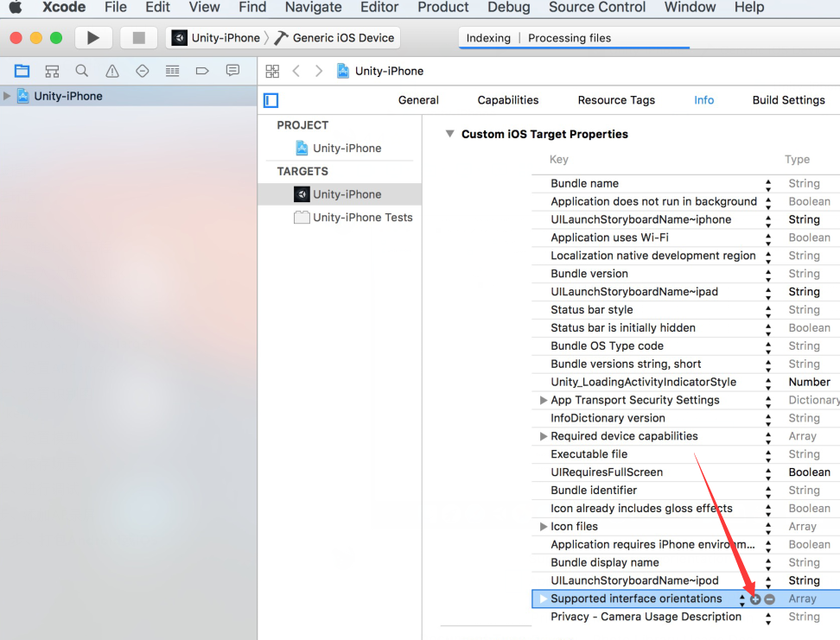Viewport: 840px width, 640px height.
Task: Open the Debug navigator icon
Action: pyautogui.click(x=173, y=71)
